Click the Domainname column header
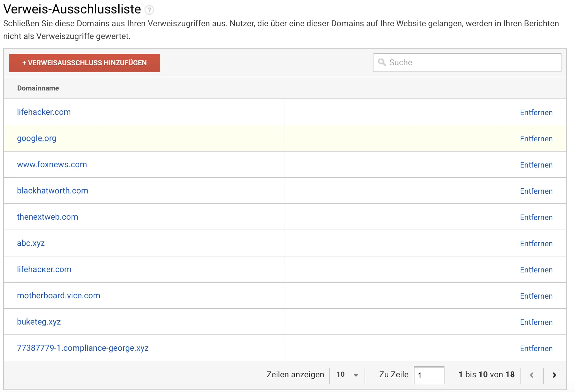 tap(38, 88)
